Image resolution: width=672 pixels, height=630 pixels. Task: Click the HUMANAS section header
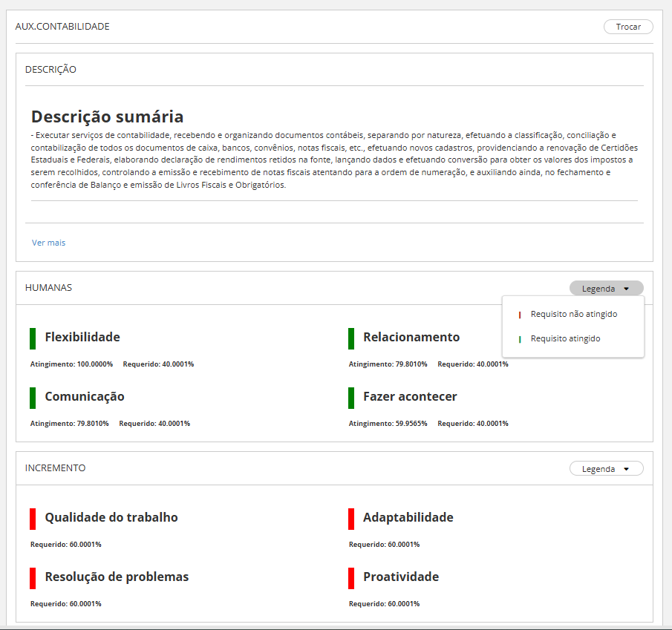click(x=48, y=288)
